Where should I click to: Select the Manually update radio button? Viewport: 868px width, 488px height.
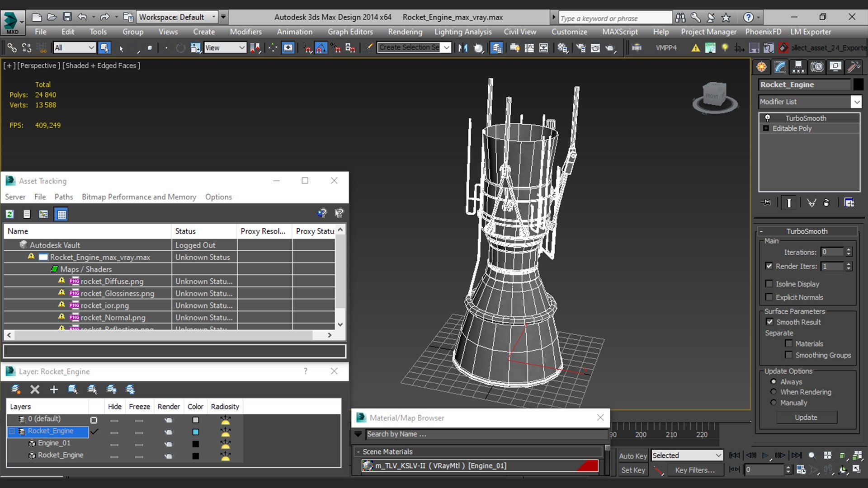[x=774, y=402]
